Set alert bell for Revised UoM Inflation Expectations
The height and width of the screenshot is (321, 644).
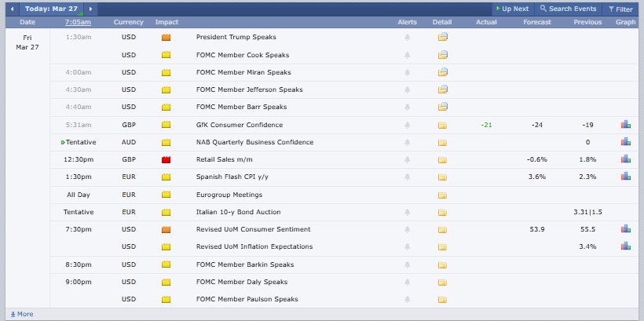(407, 246)
